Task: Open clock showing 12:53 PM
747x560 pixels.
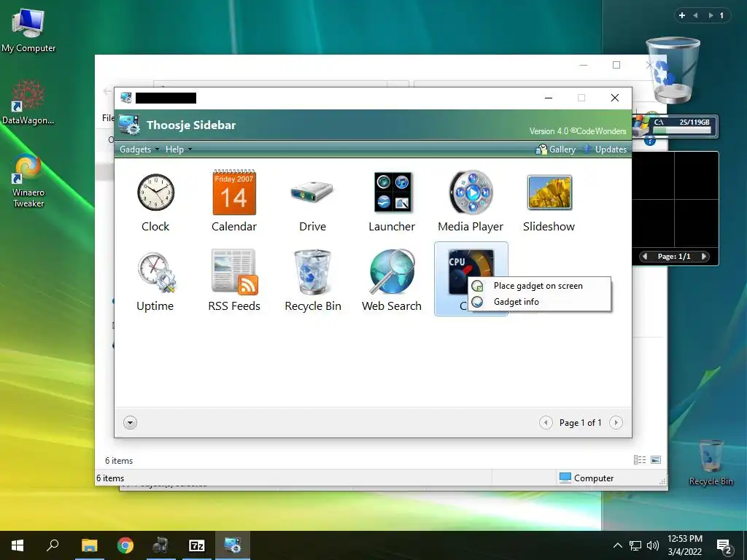Action: coord(684,545)
